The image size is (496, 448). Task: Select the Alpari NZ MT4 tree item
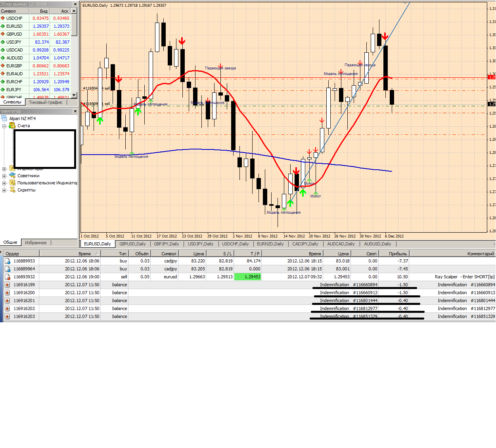click(23, 119)
